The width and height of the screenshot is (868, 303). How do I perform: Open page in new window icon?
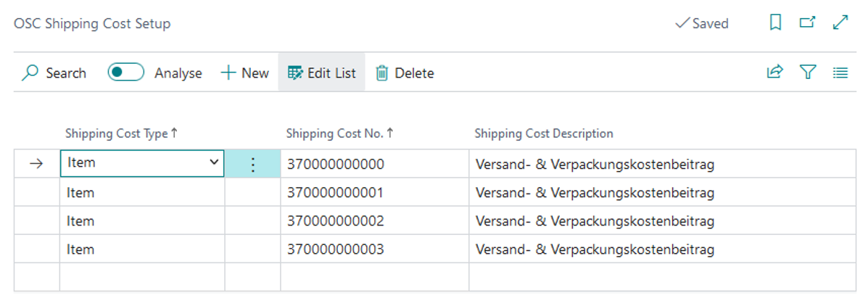[808, 22]
